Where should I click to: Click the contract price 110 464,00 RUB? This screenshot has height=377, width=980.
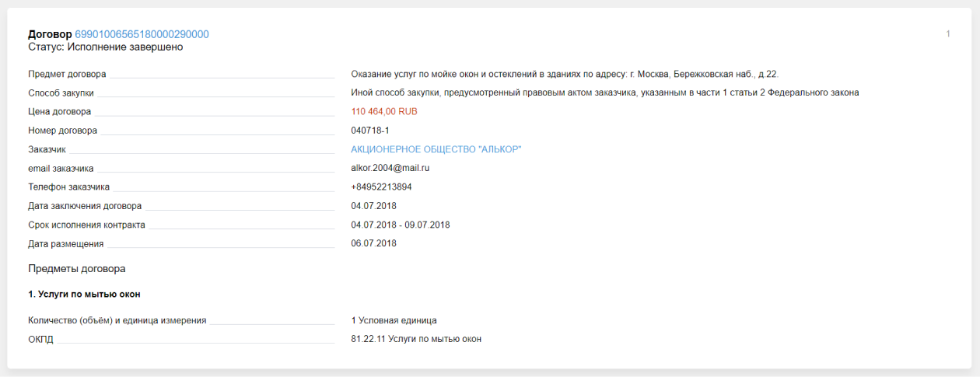[x=384, y=112]
